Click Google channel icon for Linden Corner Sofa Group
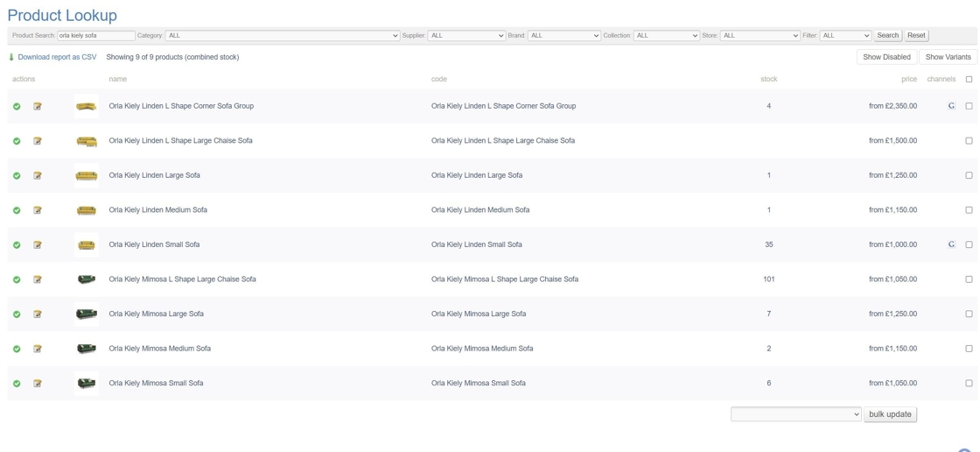 (951, 106)
